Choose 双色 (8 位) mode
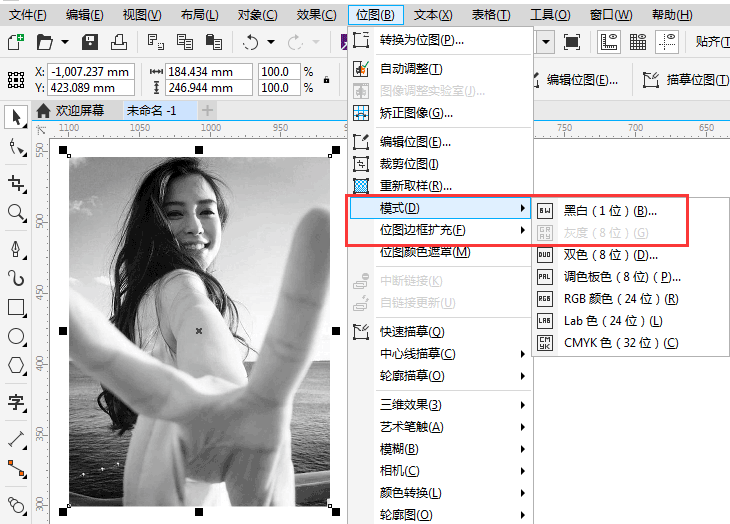The height and width of the screenshot is (524, 730). [631, 255]
